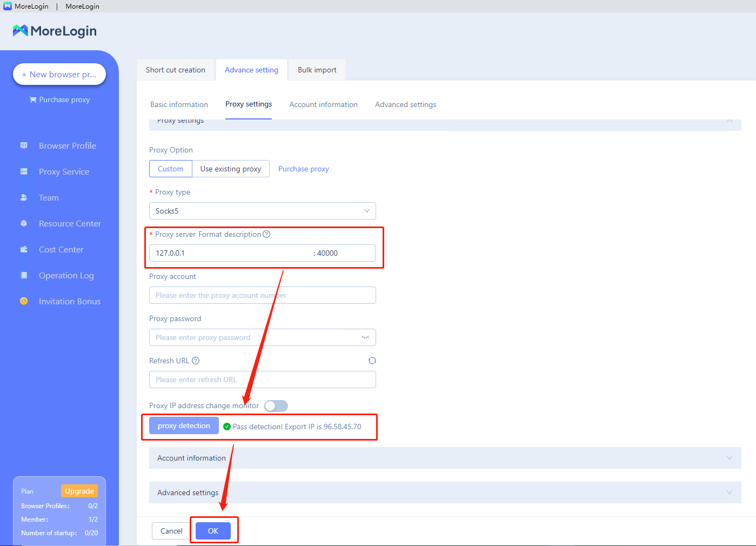Click the Resource Center sidebar icon

[x=24, y=223]
